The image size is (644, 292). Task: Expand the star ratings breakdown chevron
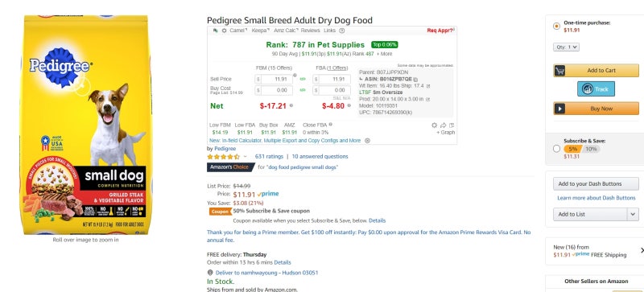click(246, 157)
